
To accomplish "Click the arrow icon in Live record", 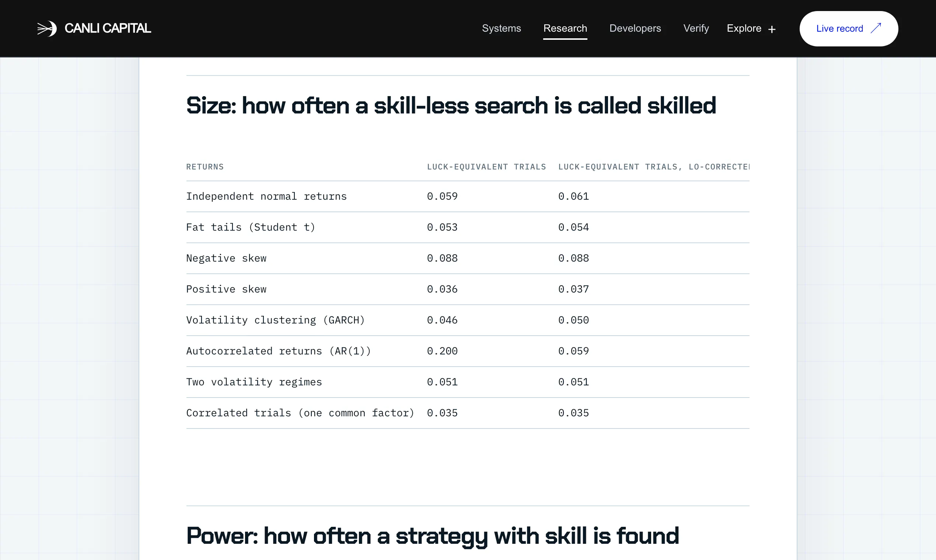I will (876, 28).
